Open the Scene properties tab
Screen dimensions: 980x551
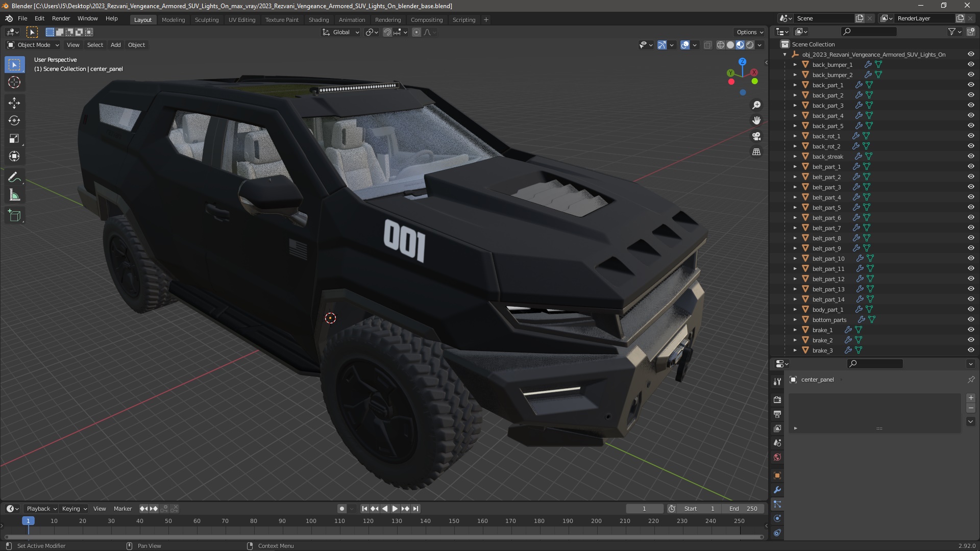777,442
